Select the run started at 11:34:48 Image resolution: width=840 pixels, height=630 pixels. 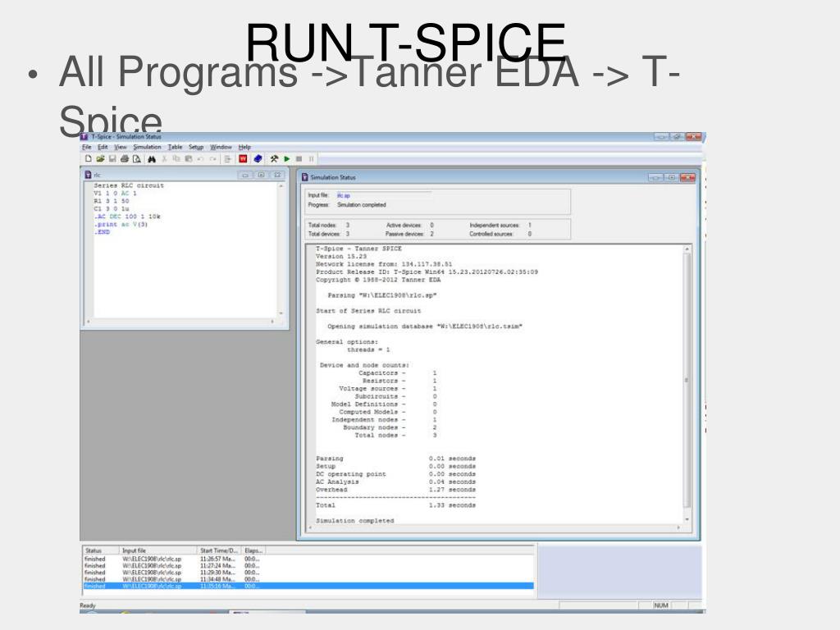308,579
